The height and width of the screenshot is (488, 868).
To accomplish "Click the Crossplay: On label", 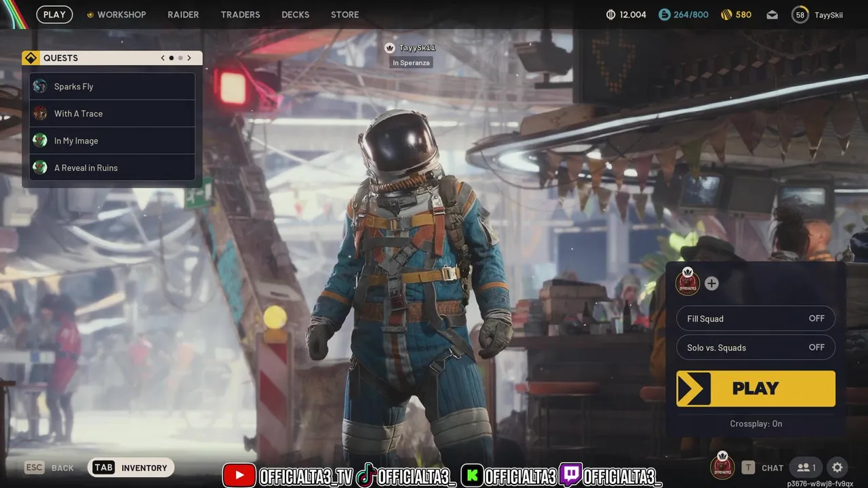I will [x=756, y=424].
